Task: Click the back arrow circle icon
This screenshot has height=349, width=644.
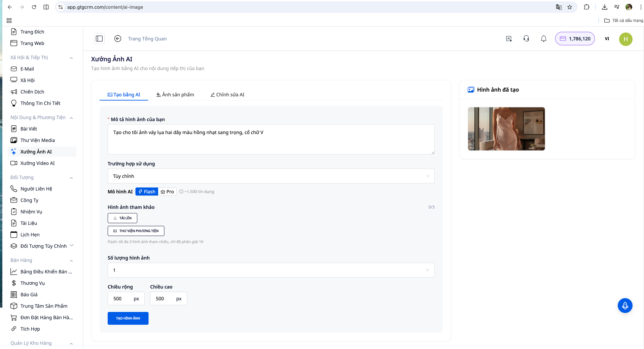Action: coord(117,39)
